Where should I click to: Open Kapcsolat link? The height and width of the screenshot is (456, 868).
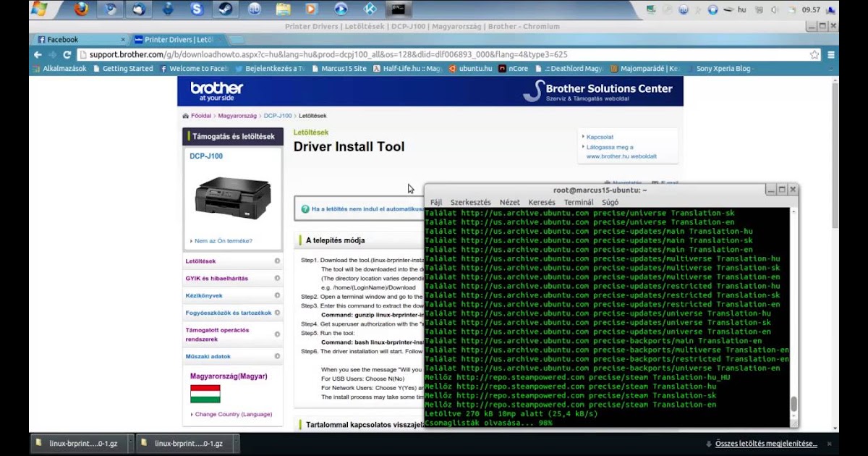pyautogui.click(x=600, y=137)
